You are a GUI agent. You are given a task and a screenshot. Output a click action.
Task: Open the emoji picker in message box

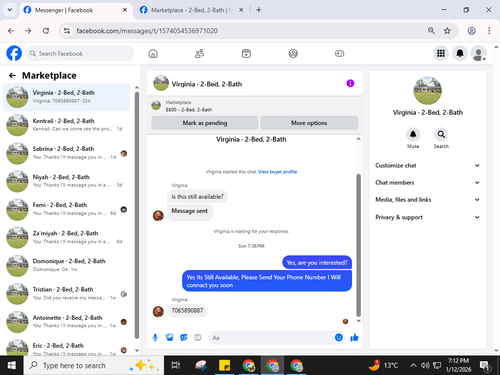pyautogui.click(x=339, y=337)
